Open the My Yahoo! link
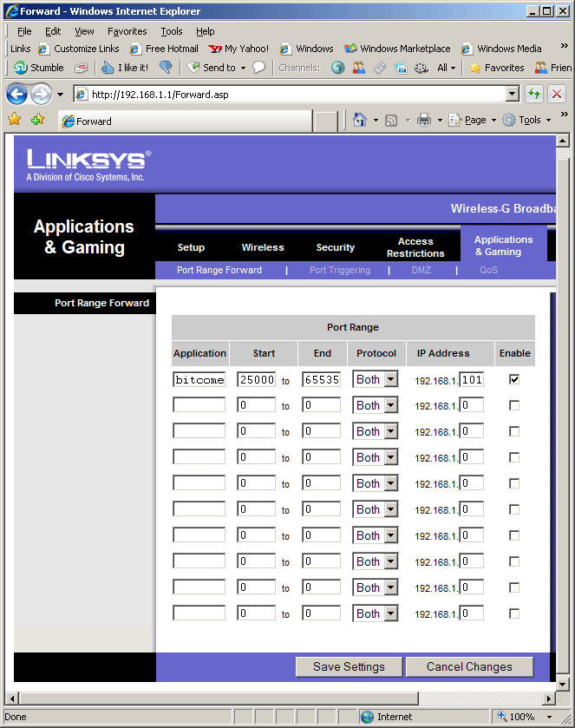The height and width of the screenshot is (728, 575). click(x=239, y=49)
